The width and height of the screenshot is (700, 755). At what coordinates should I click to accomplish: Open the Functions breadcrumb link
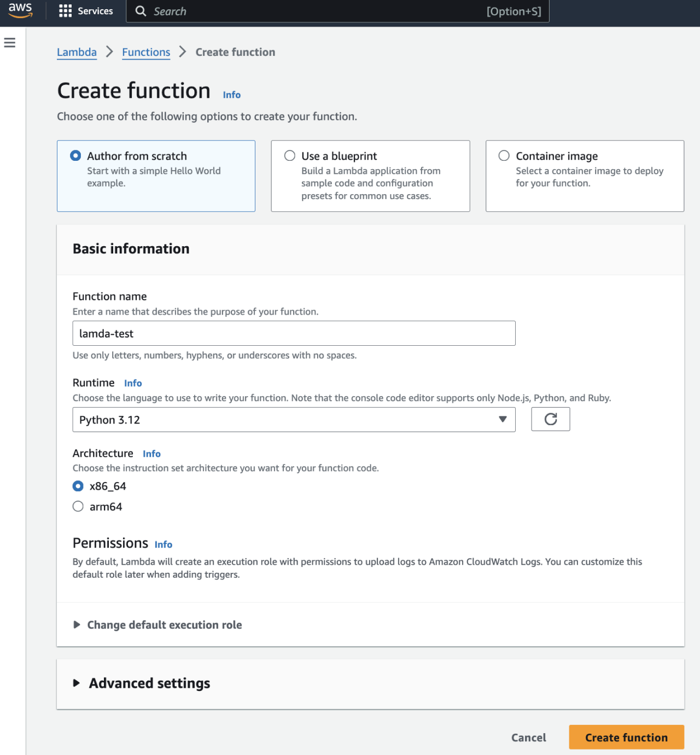(x=145, y=52)
